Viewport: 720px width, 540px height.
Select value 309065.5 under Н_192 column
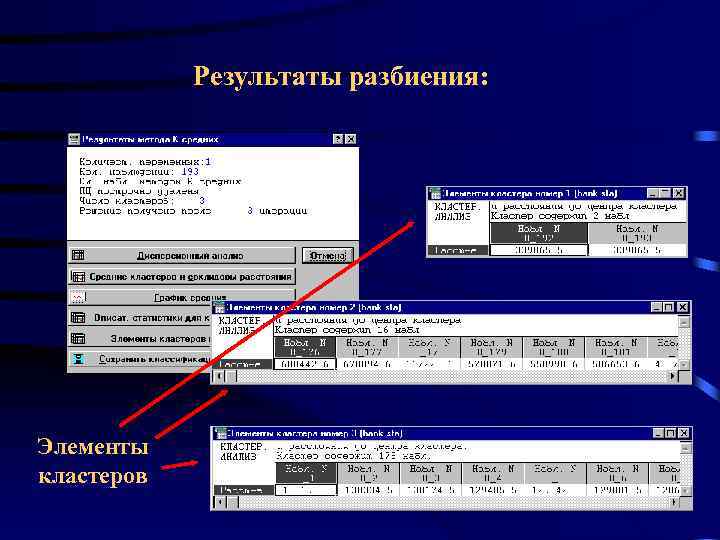539,250
